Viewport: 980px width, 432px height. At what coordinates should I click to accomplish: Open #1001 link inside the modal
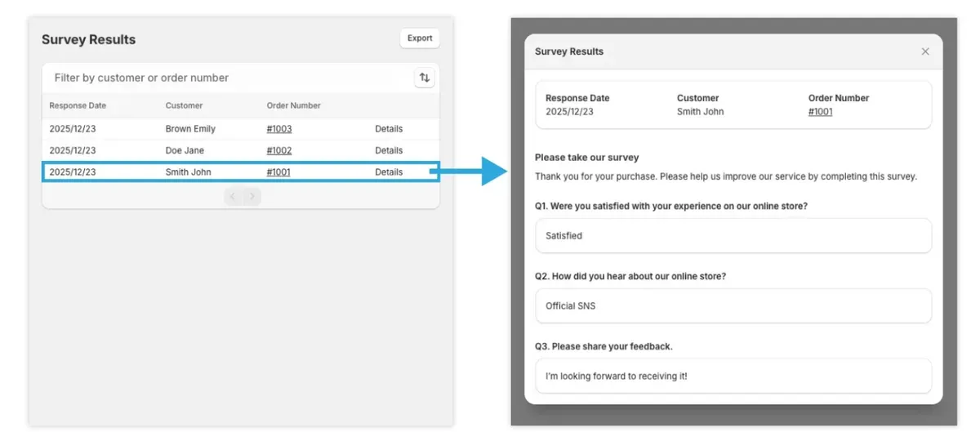(821, 112)
